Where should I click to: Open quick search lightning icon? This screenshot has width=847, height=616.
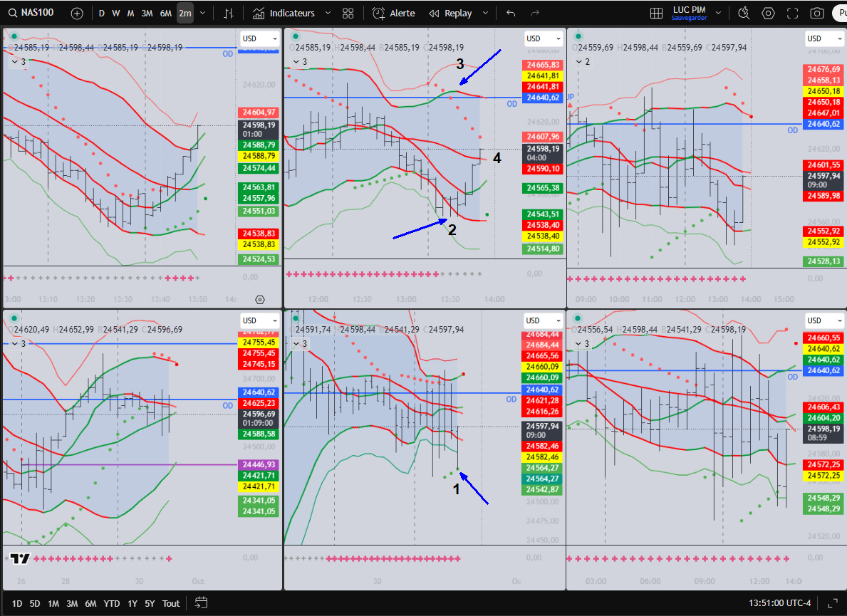pos(744,13)
